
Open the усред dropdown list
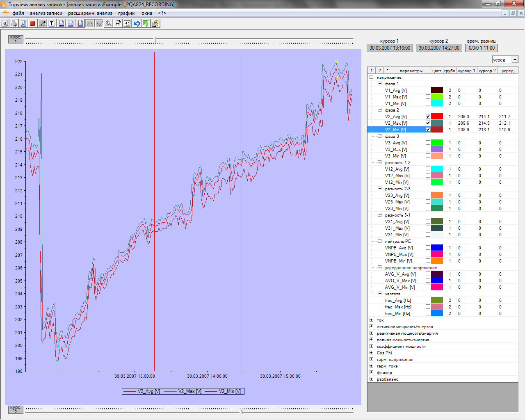coord(515,60)
